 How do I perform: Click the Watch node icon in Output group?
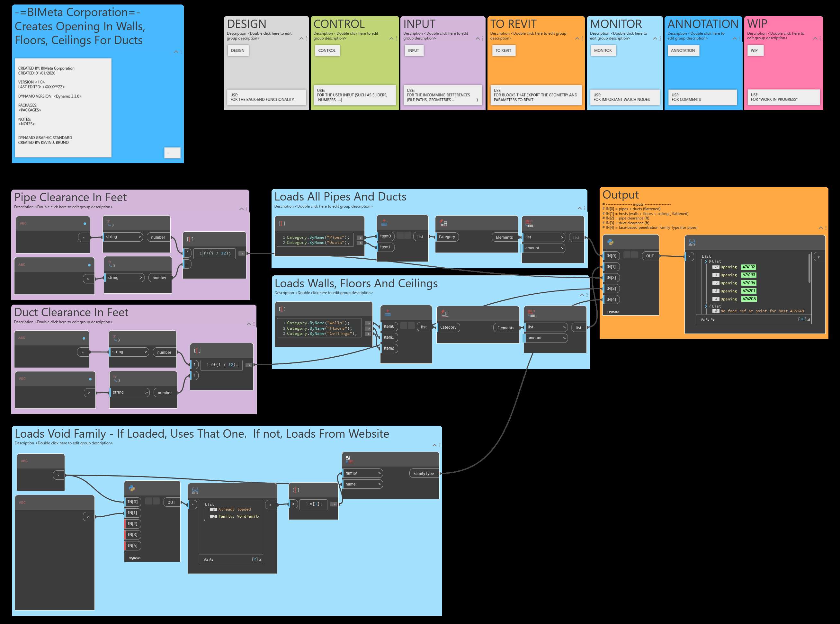tap(692, 243)
